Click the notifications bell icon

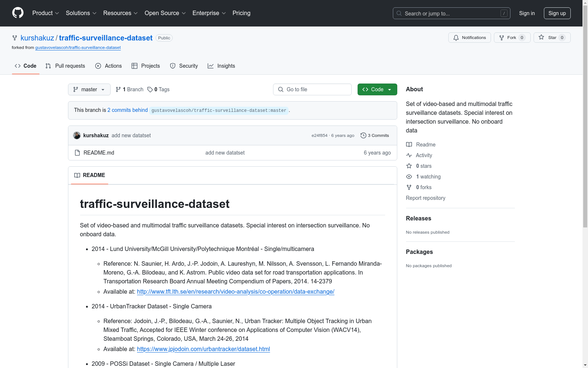(x=456, y=38)
